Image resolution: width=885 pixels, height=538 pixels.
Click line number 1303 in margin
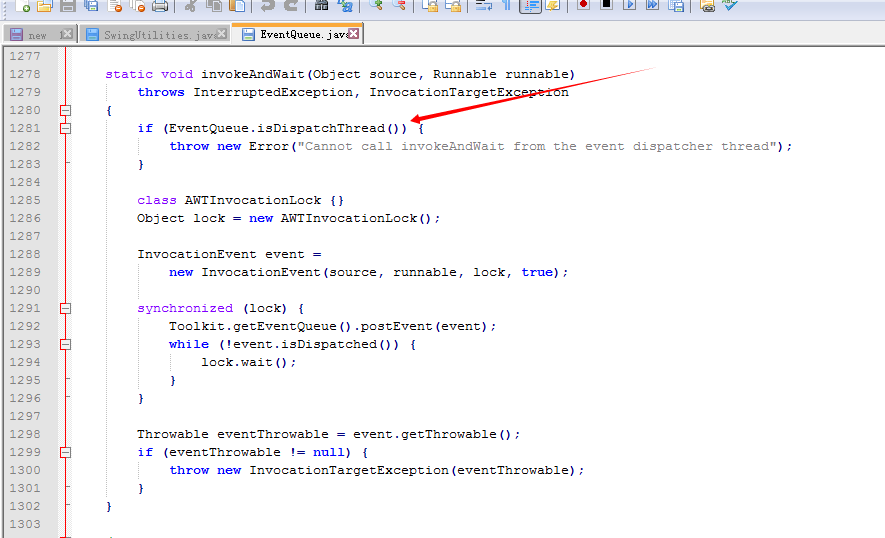click(x=25, y=524)
